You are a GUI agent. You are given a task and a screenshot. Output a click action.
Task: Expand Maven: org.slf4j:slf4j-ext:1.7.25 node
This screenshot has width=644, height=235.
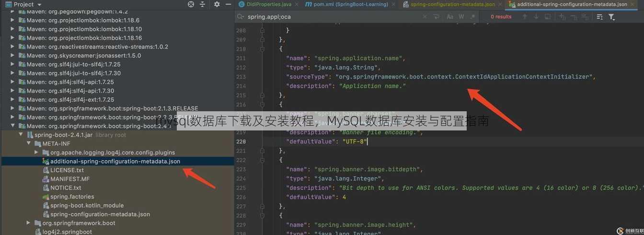13,100
